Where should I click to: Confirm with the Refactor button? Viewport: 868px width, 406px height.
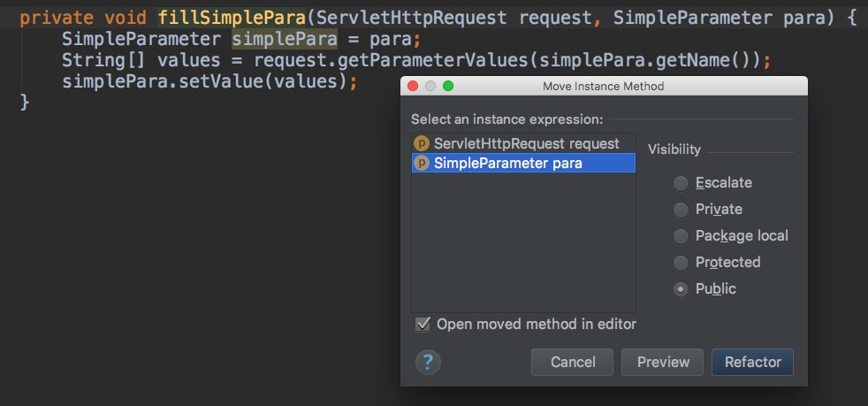(752, 362)
